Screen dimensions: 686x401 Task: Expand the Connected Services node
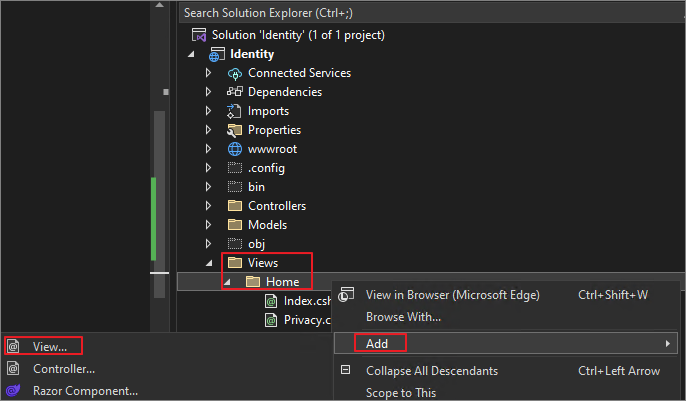tap(208, 73)
